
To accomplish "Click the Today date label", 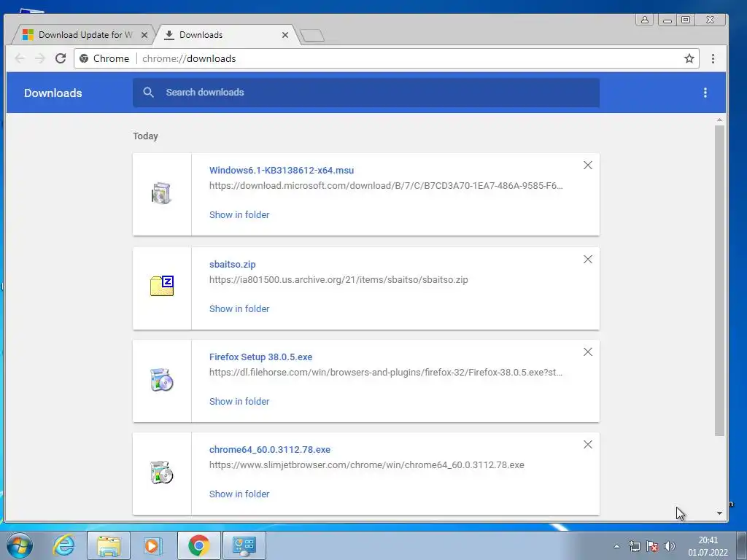I will tap(145, 136).
